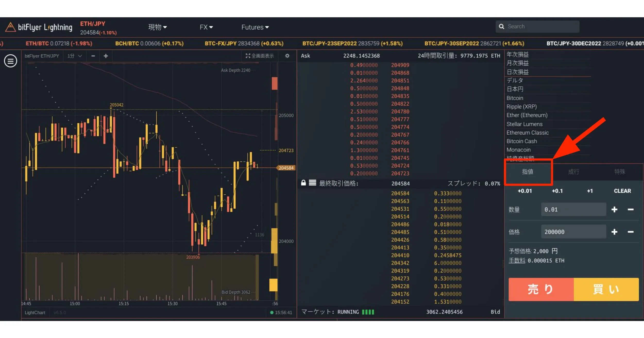This screenshot has height=338, width=644.
Task: Open the hamburger side menu icon
Action: [11, 61]
